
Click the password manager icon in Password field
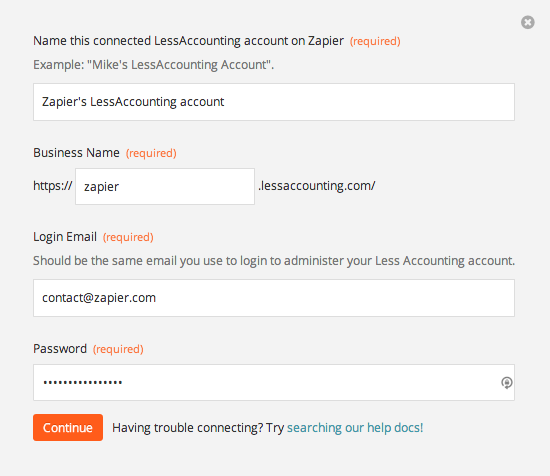pyautogui.click(x=507, y=382)
